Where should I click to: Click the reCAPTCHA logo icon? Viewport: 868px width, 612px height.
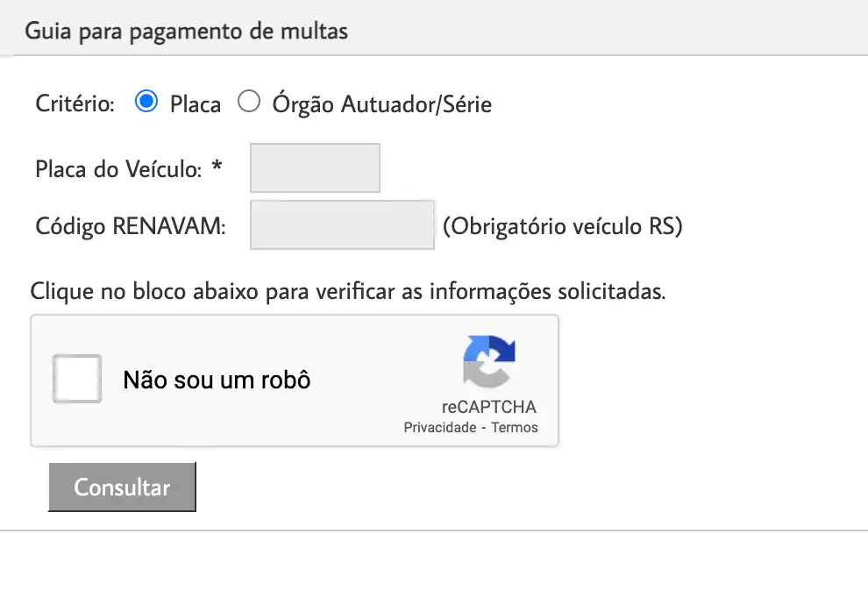point(489,360)
